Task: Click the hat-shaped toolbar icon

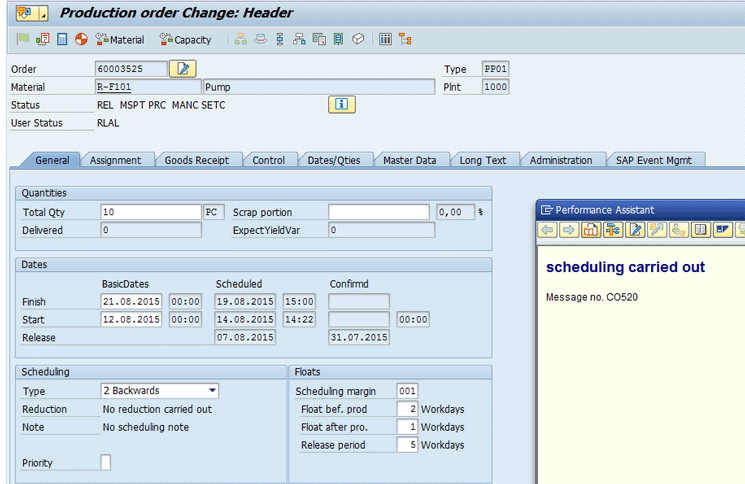Action: point(260,39)
